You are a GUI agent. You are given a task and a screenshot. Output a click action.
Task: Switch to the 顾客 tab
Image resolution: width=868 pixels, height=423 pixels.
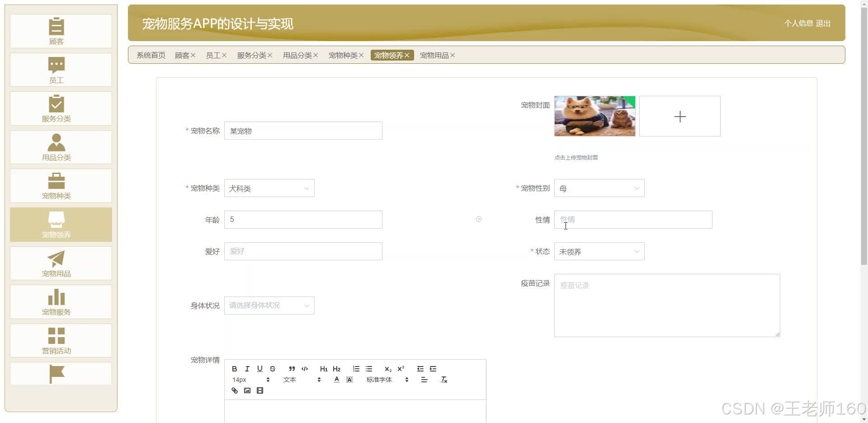tap(182, 55)
